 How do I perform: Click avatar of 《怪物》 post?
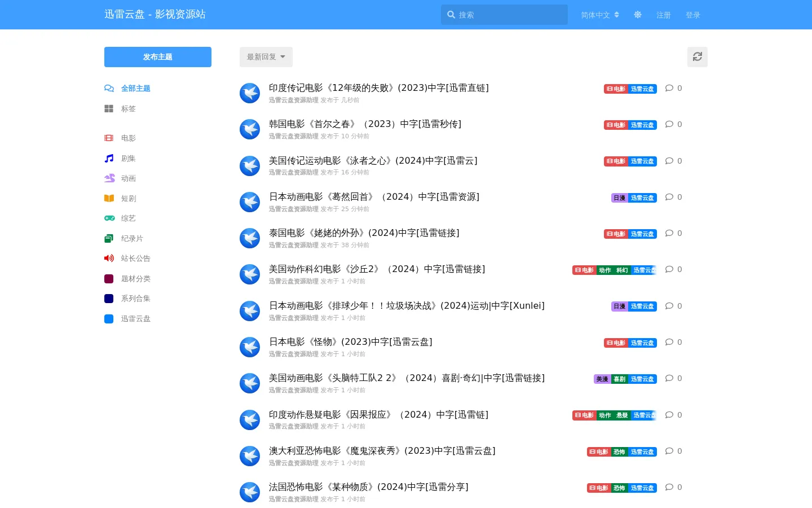point(250,347)
